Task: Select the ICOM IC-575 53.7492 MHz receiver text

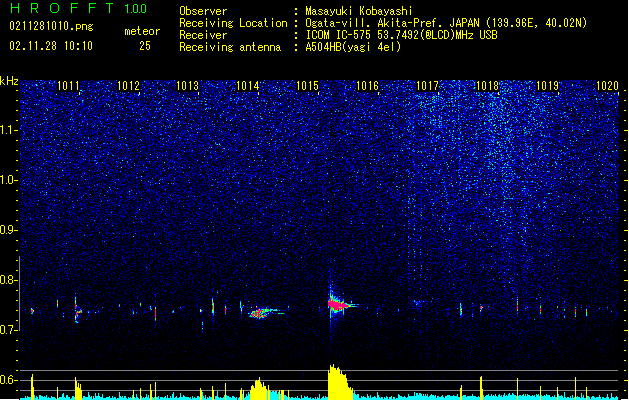Action: click(401, 35)
